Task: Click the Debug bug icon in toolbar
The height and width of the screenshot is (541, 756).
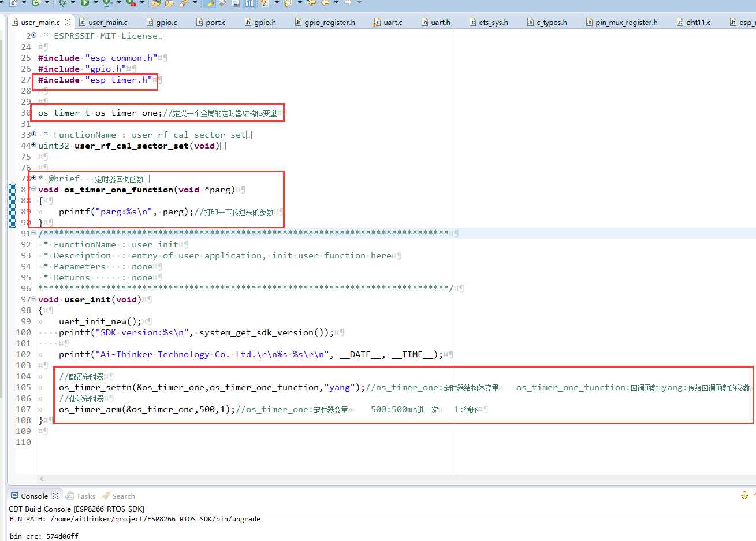Action: [62, 3]
